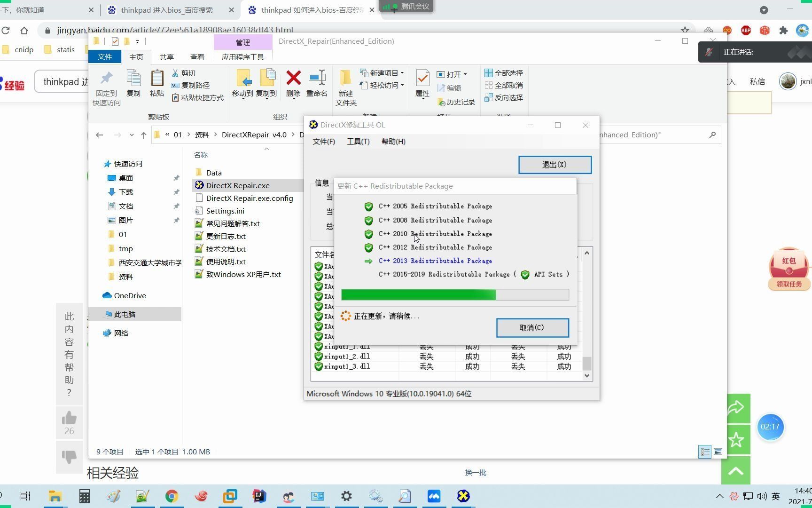Click the 退出(X) exit button
Screen dimensions: 812x508
coord(555,165)
